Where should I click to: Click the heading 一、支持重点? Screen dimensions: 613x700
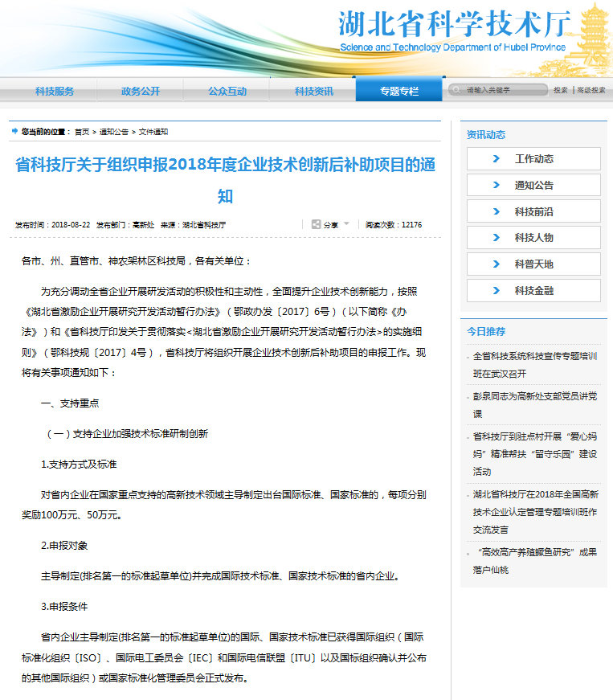(x=70, y=403)
